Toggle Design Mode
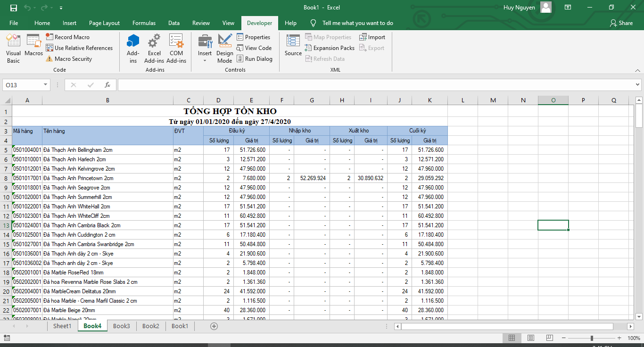Screen dimensions: 644x347 225,48
